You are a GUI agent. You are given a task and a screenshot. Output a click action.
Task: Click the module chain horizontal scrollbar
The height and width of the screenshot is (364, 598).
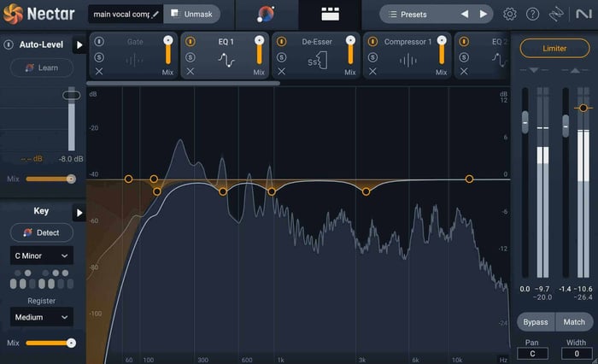tap(183, 83)
